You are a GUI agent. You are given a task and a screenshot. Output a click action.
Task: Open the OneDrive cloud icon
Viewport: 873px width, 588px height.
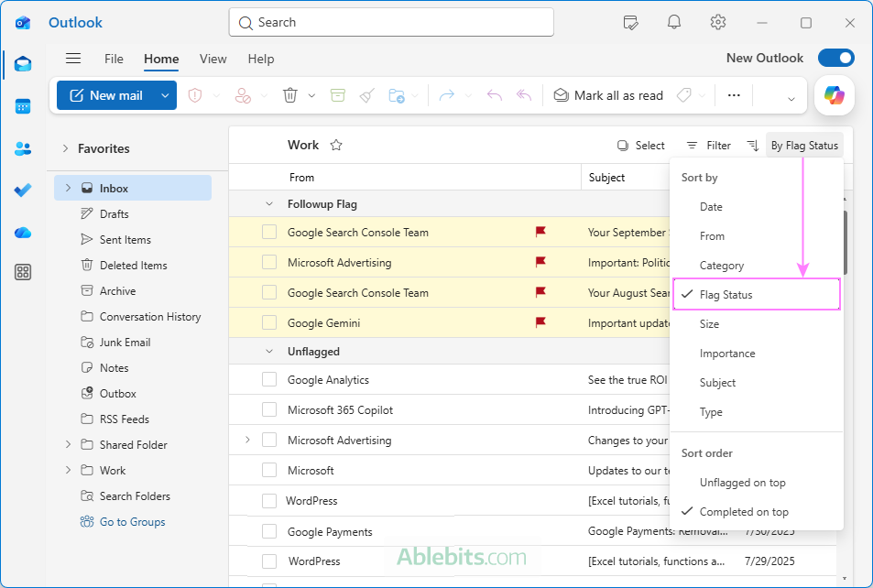click(23, 233)
